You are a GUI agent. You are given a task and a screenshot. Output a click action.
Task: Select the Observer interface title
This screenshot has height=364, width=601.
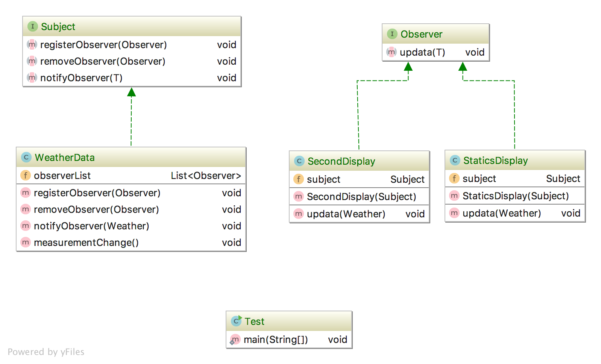click(421, 34)
